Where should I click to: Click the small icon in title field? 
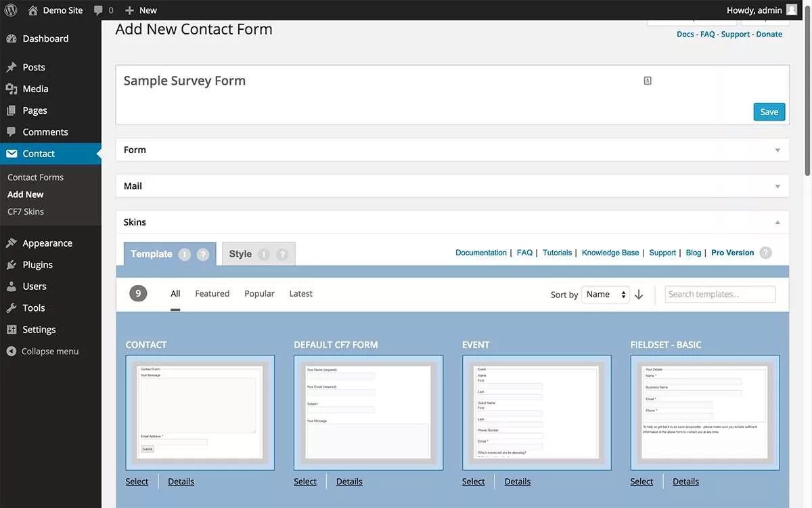tap(648, 81)
